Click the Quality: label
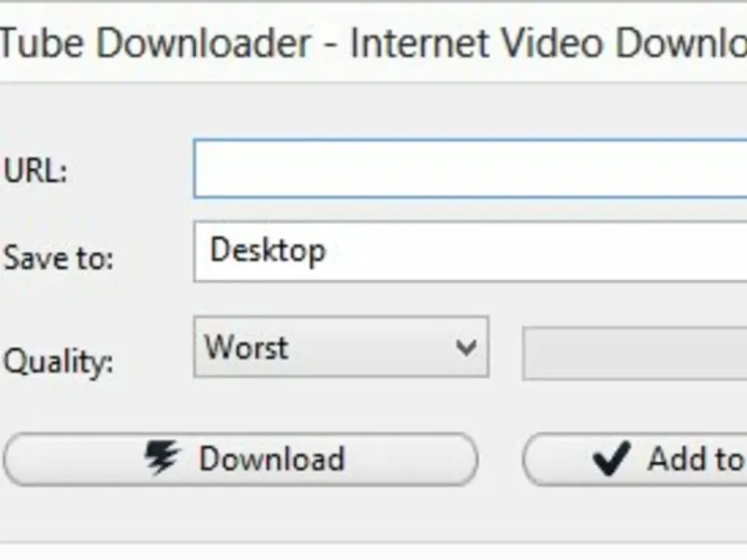 click(x=59, y=362)
